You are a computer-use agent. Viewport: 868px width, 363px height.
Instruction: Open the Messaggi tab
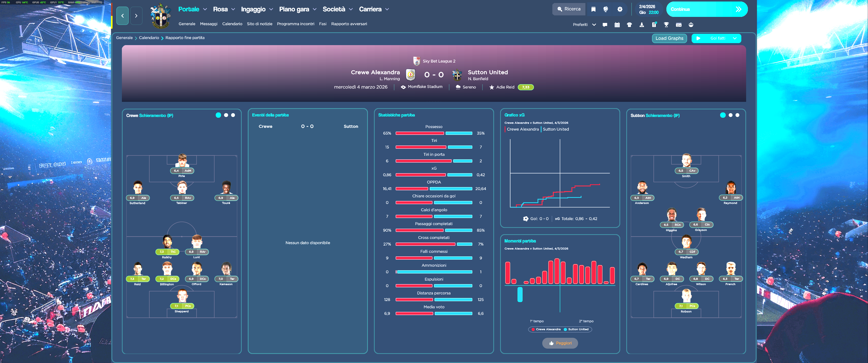[209, 24]
